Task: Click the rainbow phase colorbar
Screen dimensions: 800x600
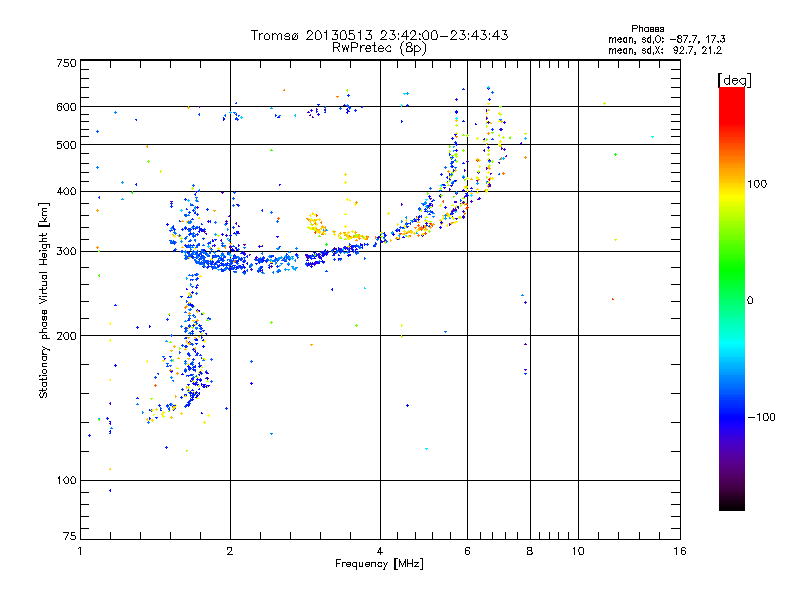Action: coord(732,298)
